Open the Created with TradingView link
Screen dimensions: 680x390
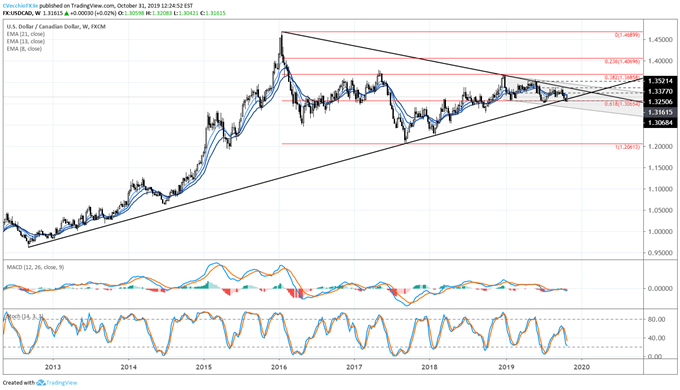[x=40, y=383]
